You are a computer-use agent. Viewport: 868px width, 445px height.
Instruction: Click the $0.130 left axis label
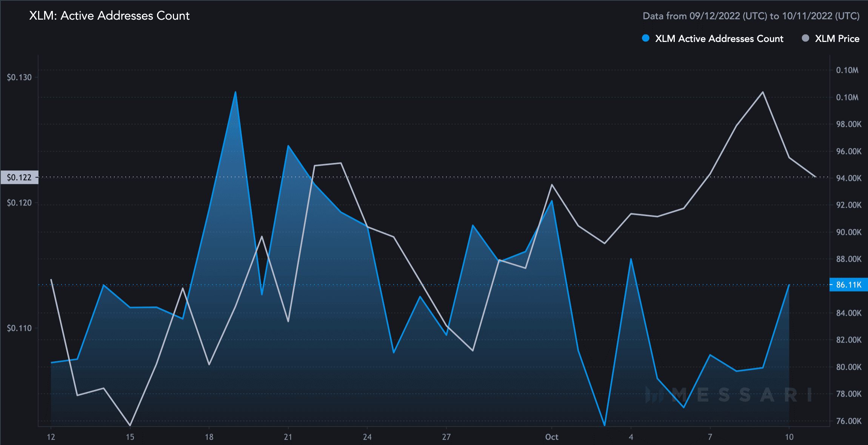[19, 77]
